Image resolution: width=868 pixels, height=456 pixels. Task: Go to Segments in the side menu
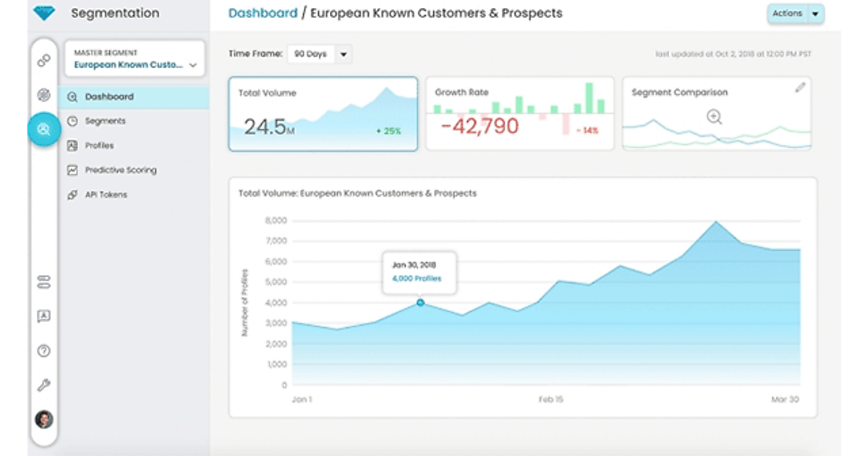[105, 121]
